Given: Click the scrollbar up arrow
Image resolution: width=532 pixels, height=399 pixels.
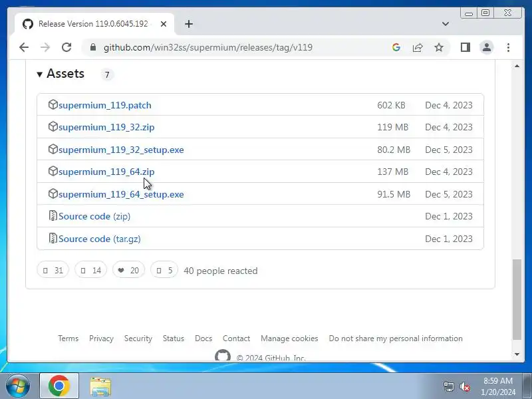Looking at the screenshot, I should click(517, 66).
